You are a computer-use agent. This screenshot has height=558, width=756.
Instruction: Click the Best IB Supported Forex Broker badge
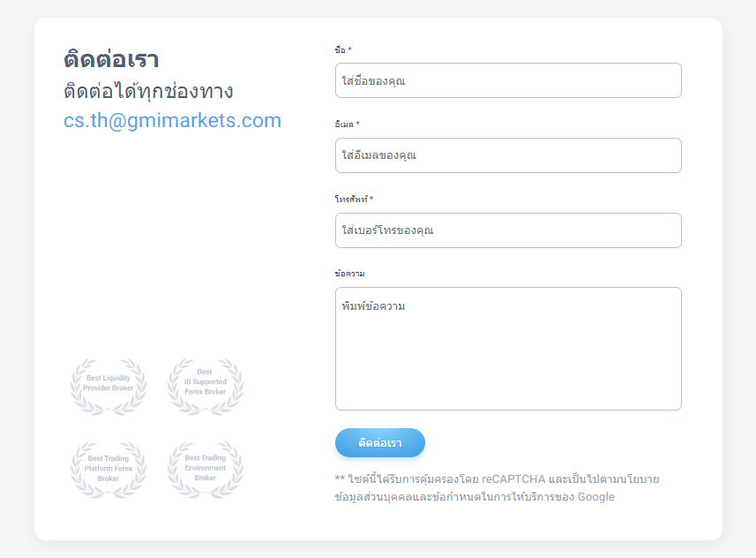pos(205,385)
